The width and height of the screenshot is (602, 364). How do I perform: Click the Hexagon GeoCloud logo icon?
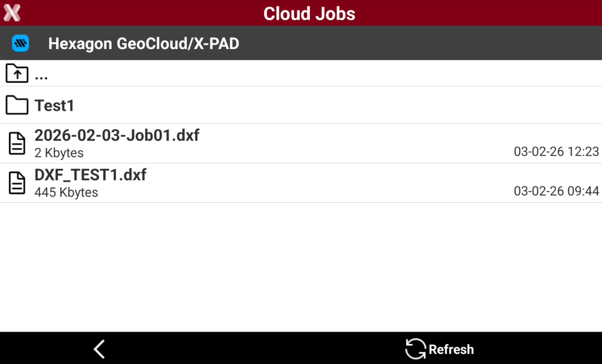pyautogui.click(x=20, y=43)
